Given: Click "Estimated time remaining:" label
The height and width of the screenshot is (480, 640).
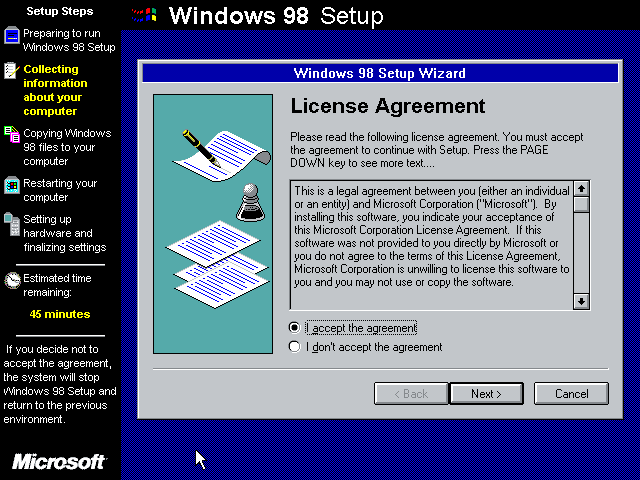Looking at the screenshot, I should coord(57,285).
